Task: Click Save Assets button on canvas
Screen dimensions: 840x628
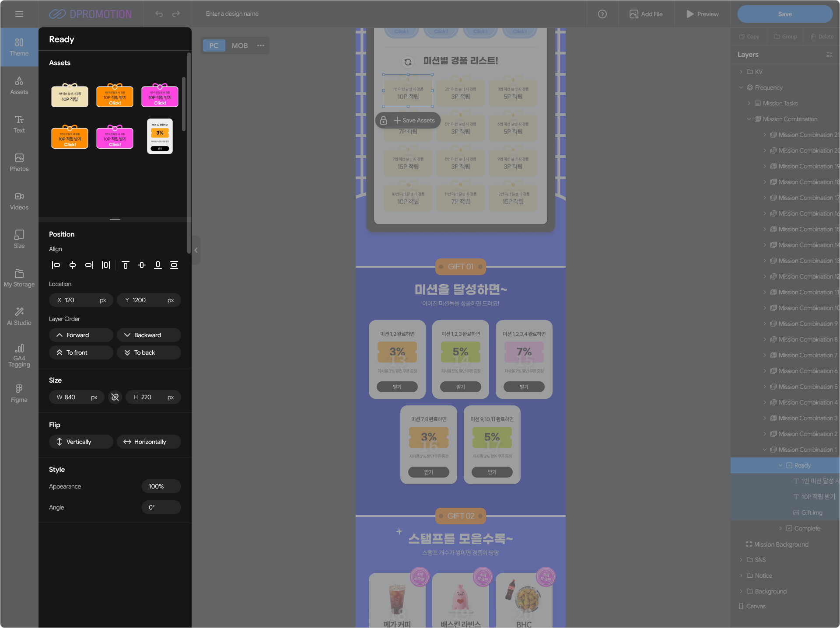Action: 414,120
